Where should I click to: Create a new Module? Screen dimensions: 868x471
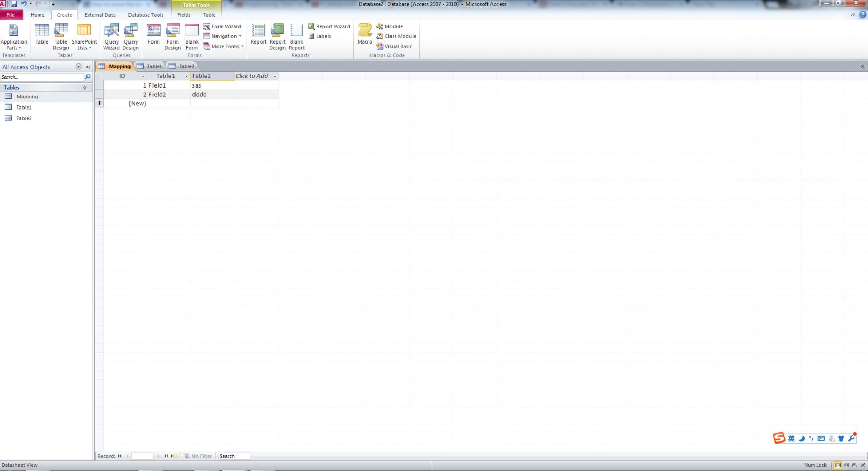click(389, 26)
